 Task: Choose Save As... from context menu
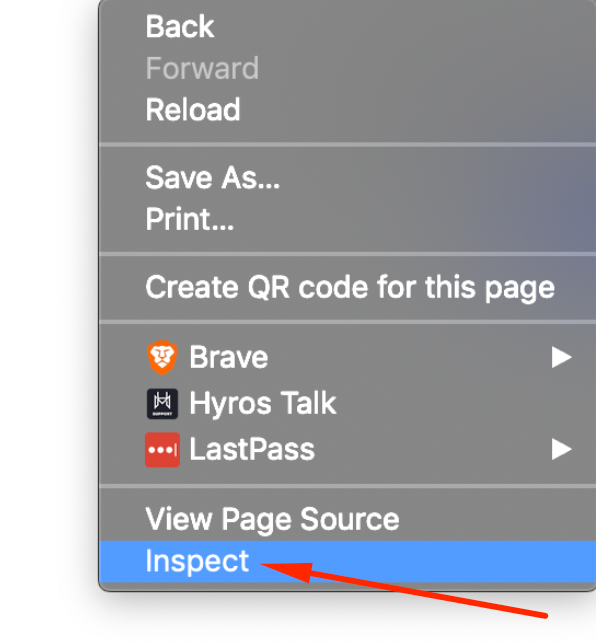[348, 178]
